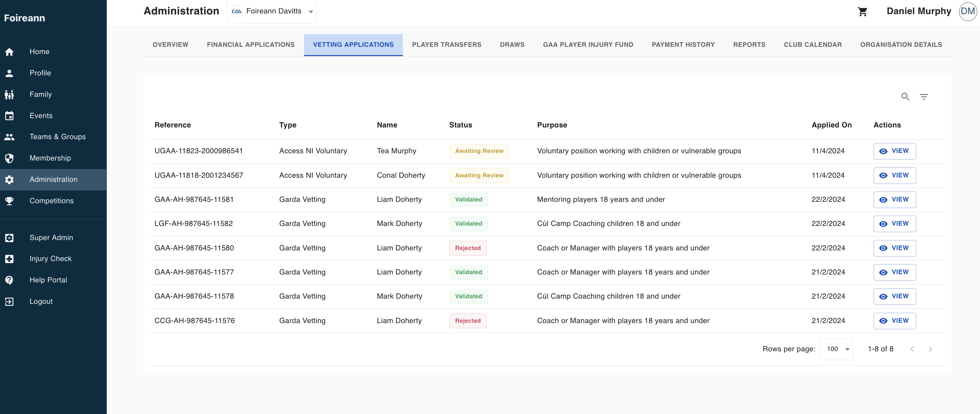Open the Draws tab

coord(512,45)
